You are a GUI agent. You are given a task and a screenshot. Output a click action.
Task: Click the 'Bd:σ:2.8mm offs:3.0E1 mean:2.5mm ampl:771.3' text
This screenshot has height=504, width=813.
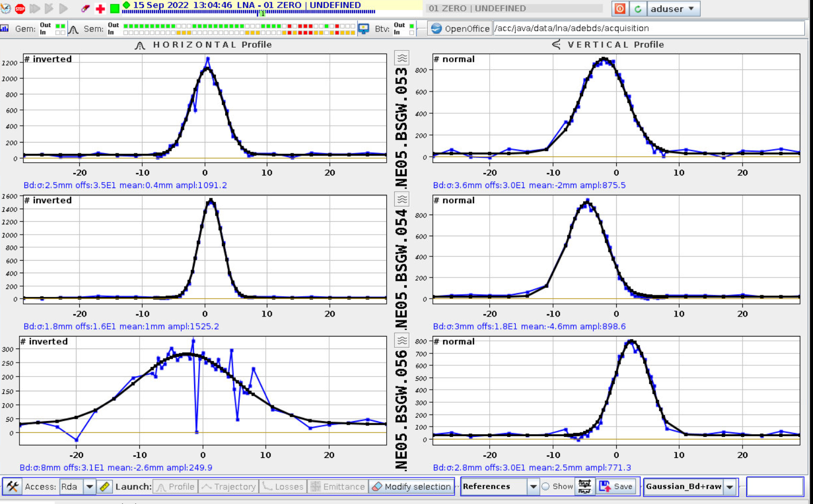coord(532,467)
